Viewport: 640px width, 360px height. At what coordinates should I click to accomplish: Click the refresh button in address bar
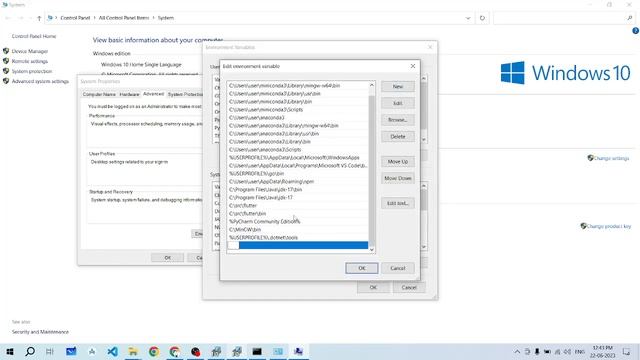(x=482, y=18)
